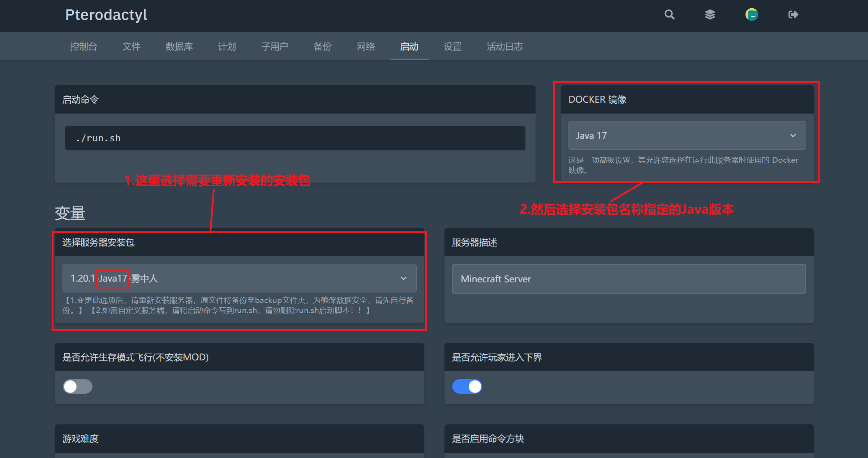Screen dimensions: 868x458
Task: Click the Docker image dropdown chevron
Action: pos(793,136)
